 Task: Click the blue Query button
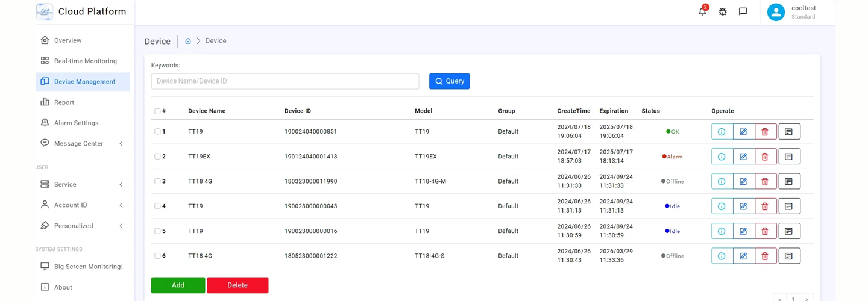(449, 81)
